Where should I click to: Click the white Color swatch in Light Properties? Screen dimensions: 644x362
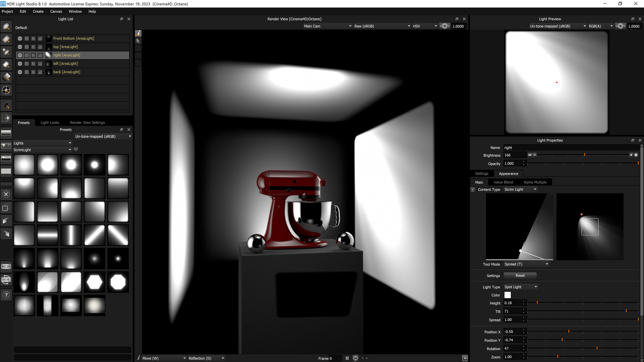(x=507, y=295)
